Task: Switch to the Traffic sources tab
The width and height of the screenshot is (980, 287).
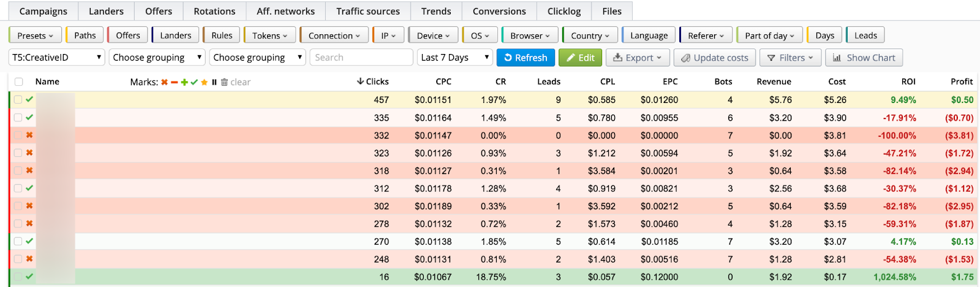Action: (367, 11)
